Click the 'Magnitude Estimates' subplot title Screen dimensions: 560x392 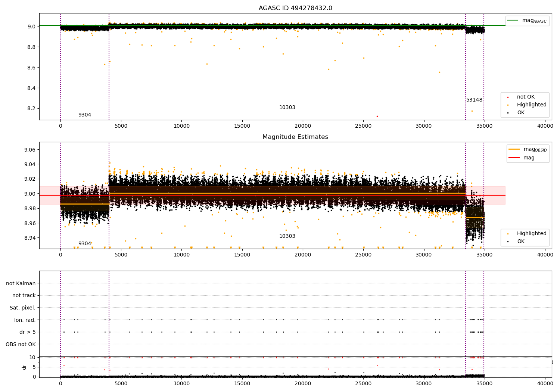click(295, 137)
